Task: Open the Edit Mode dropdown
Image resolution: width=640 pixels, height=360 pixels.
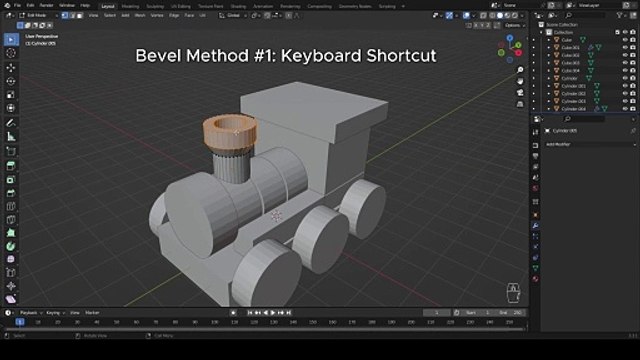Action: point(39,16)
